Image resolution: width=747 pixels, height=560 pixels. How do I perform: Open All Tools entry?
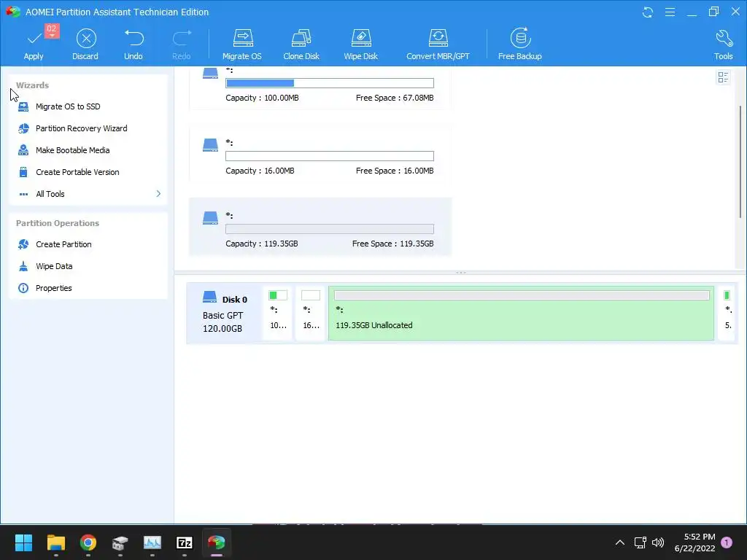(x=50, y=194)
